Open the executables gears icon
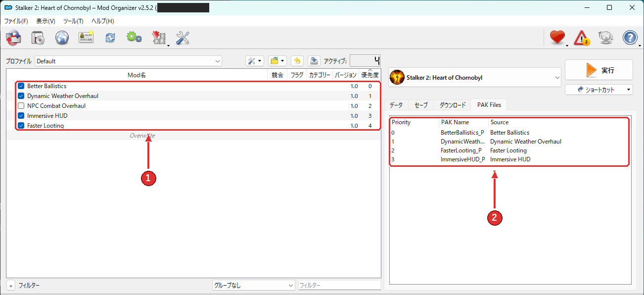 (134, 38)
